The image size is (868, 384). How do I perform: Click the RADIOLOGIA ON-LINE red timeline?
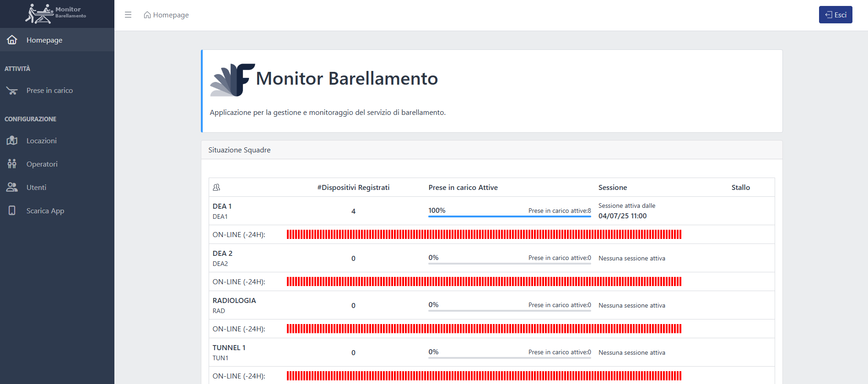pos(484,329)
